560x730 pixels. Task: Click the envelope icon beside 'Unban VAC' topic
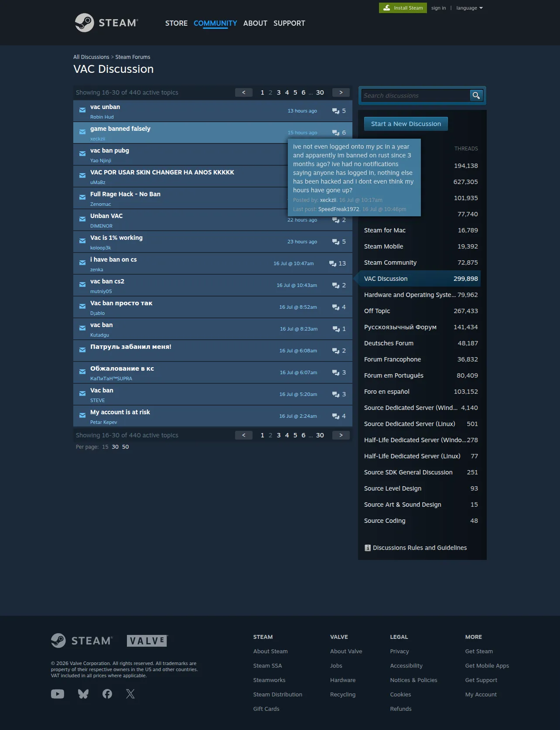click(82, 219)
